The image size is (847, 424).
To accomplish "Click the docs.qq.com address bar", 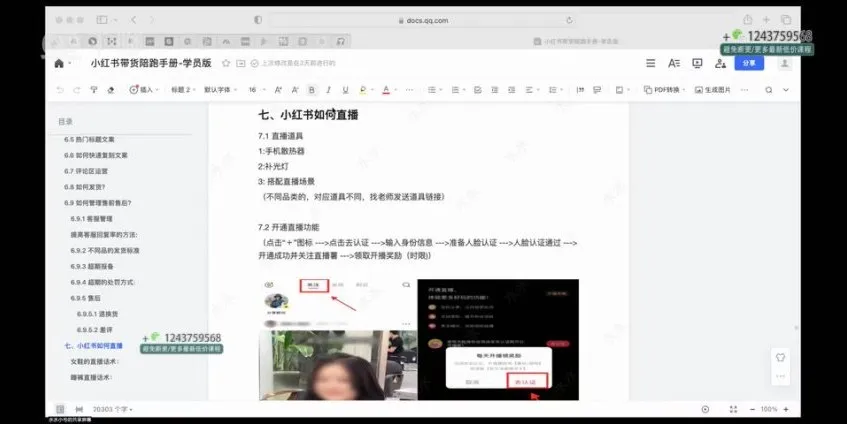I will (430, 19).
